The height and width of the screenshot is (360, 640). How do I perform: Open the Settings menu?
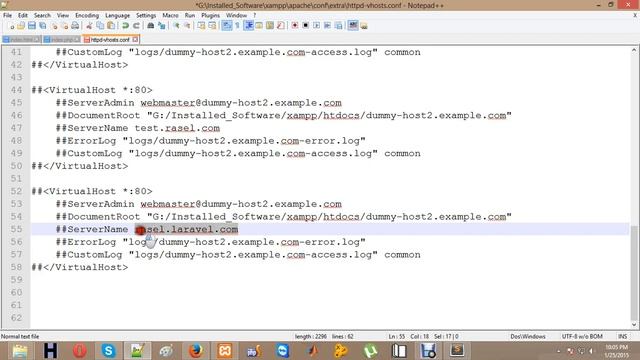tap(146, 15)
